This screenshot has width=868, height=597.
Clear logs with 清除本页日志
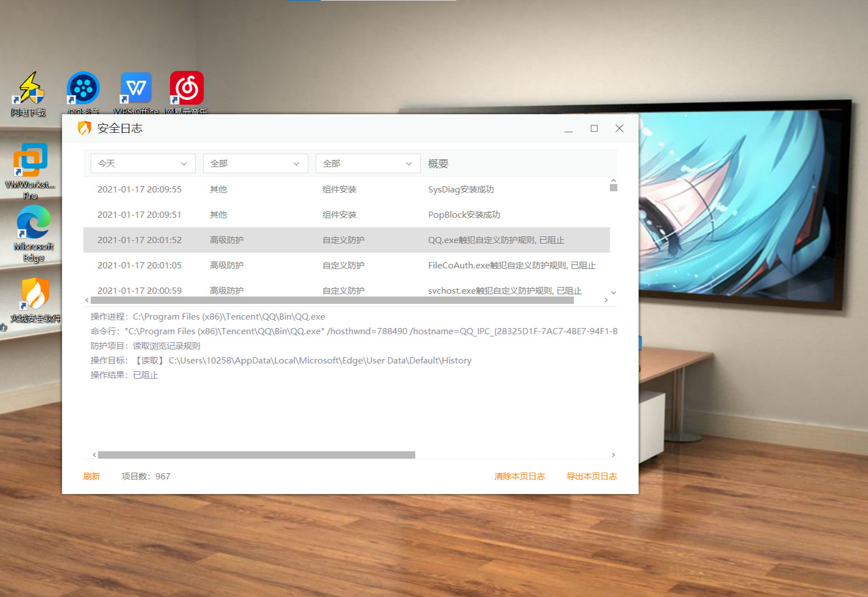point(520,477)
